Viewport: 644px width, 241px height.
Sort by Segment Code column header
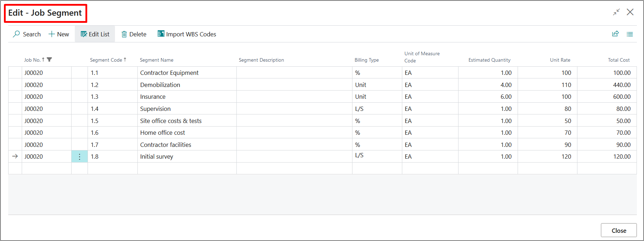pos(106,60)
